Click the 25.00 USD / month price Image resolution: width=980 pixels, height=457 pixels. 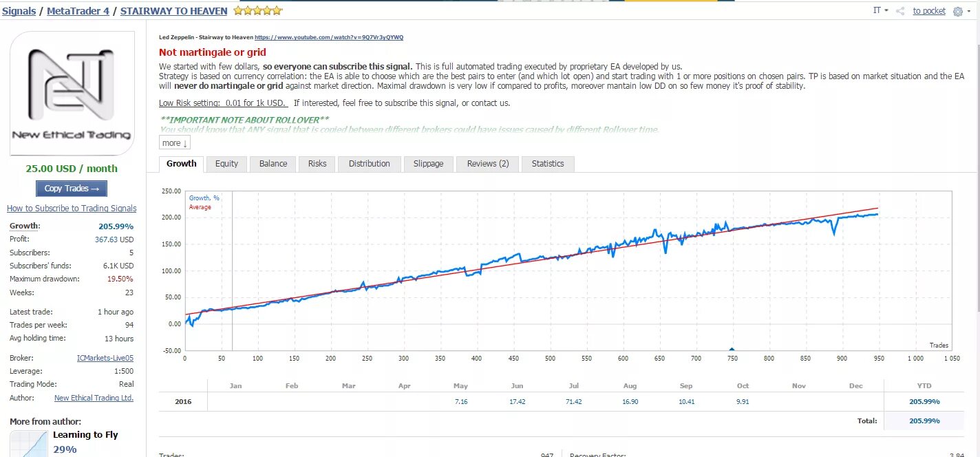(x=72, y=169)
